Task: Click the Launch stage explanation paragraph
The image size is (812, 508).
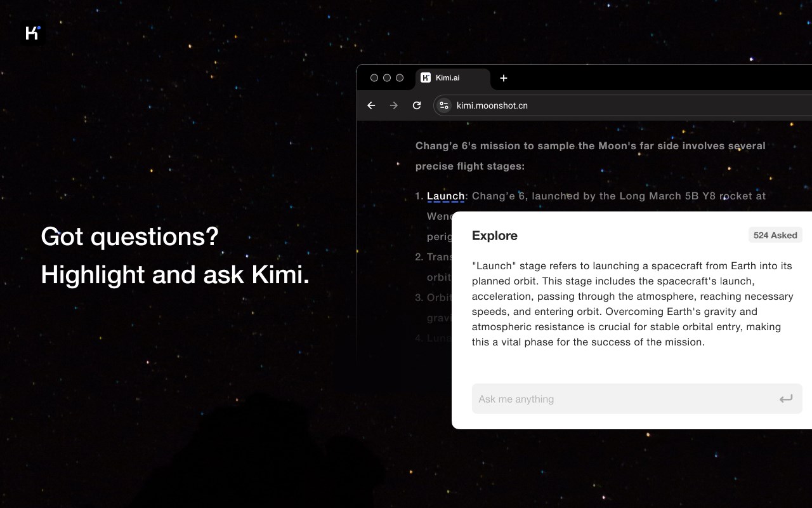Action: [x=632, y=304]
